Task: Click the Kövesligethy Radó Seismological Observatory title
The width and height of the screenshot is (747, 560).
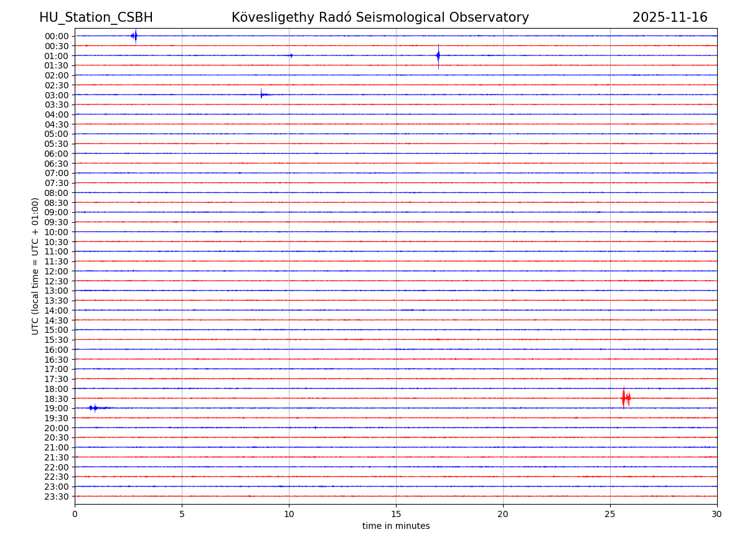Action: tap(380, 17)
